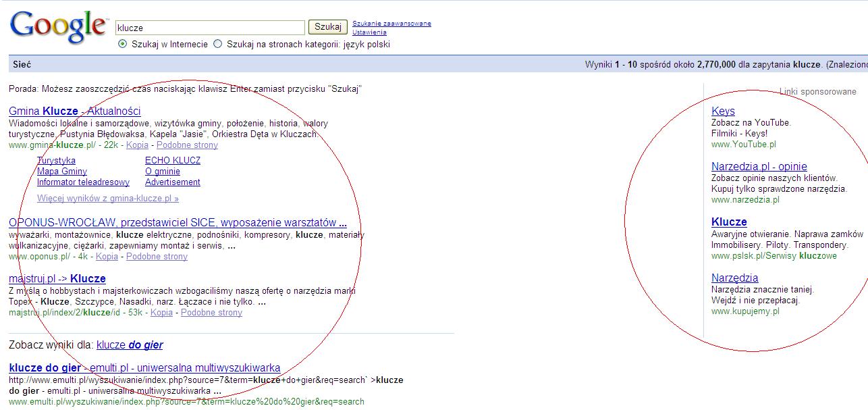
Task: Click the search input field containing 'klucze'
Action: (210, 28)
